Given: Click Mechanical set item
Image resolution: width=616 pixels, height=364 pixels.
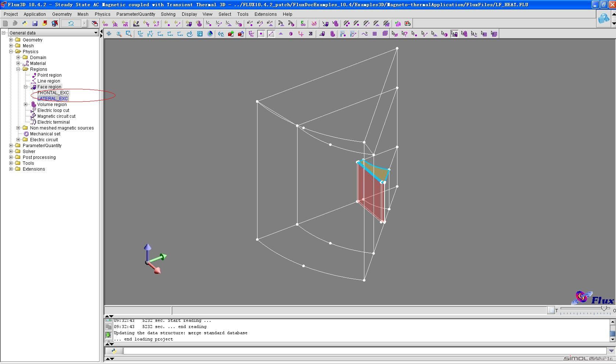Looking at the screenshot, I should (x=45, y=134).
